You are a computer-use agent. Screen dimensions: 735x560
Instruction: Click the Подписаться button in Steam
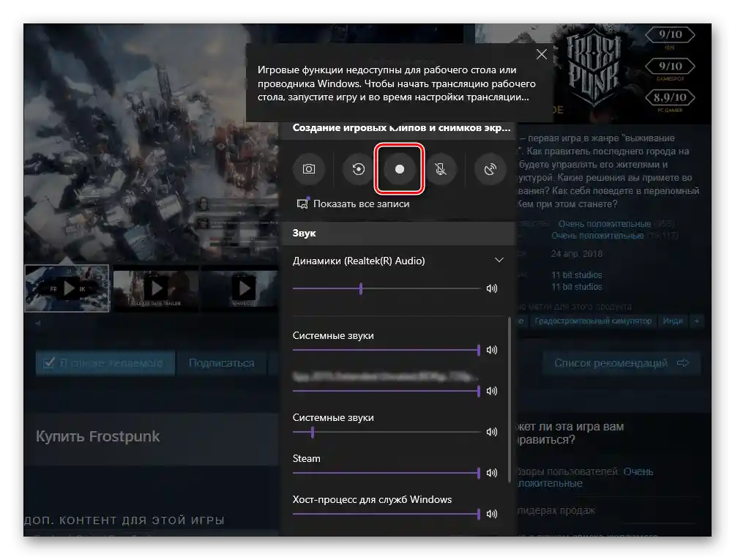[x=222, y=363]
